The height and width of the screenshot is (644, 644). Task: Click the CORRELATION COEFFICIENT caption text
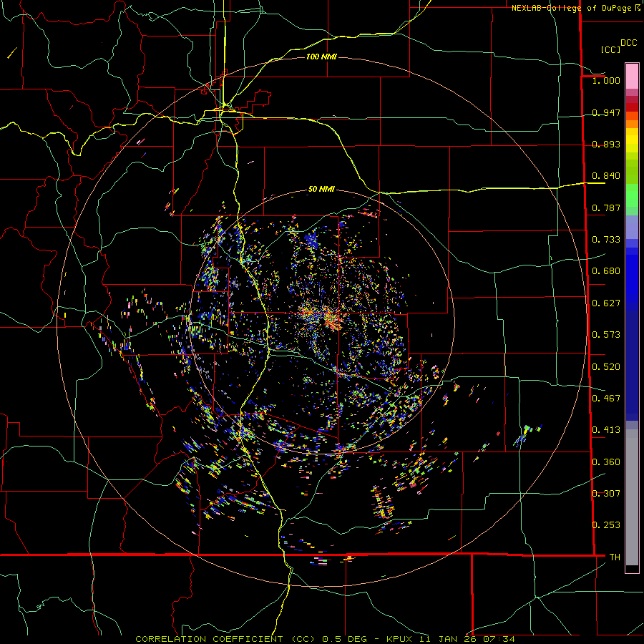tap(209, 639)
